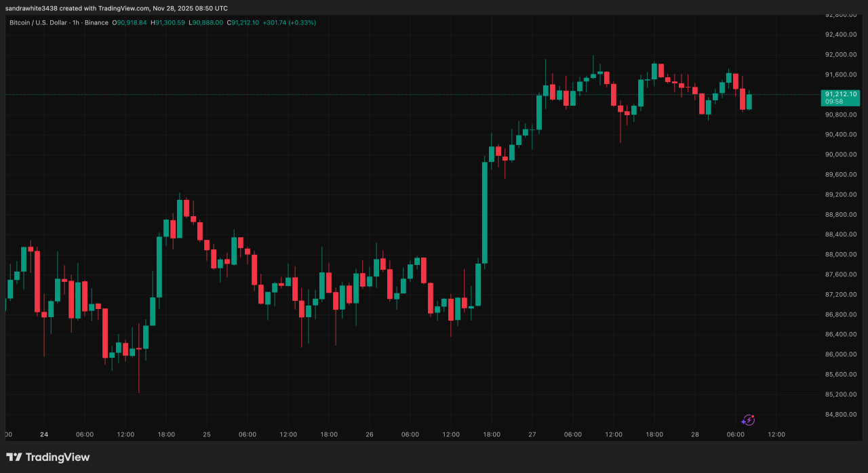Viewport: 868px width, 473px height.
Task: Select the 92,000.00 price axis label
Action: click(x=840, y=54)
